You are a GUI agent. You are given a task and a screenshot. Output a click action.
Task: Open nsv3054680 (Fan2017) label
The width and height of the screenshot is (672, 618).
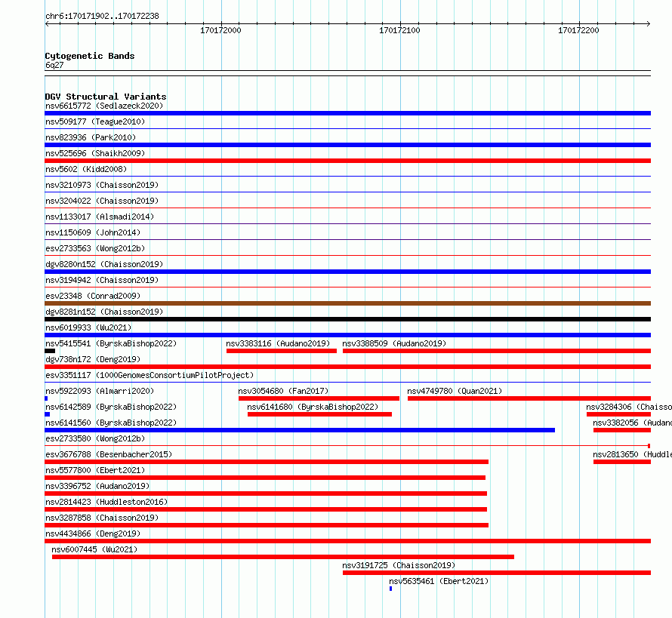click(283, 391)
